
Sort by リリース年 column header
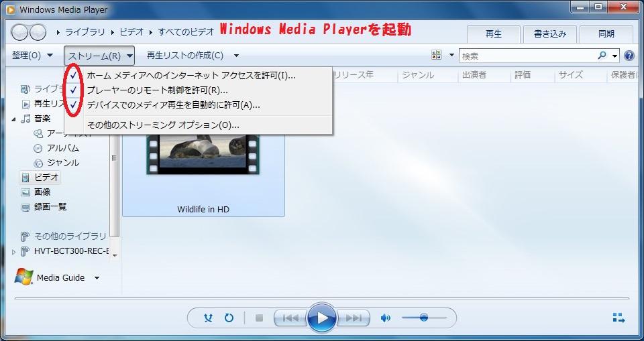click(x=355, y=75)
